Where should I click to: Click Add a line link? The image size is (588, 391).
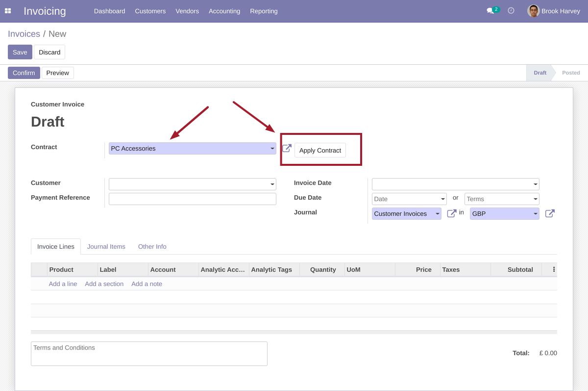pyautogui.click(x=63, y=284)
